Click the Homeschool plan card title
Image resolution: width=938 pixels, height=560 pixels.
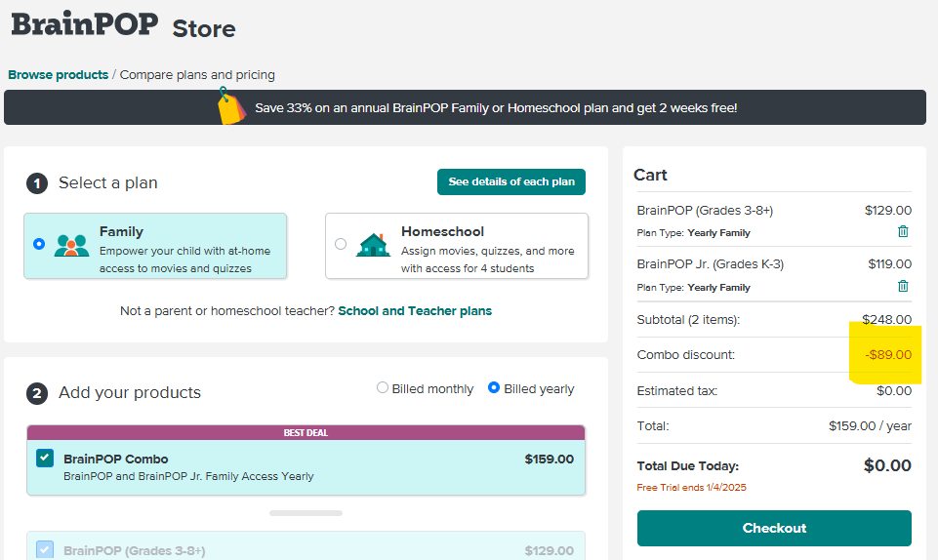(443, 231)
